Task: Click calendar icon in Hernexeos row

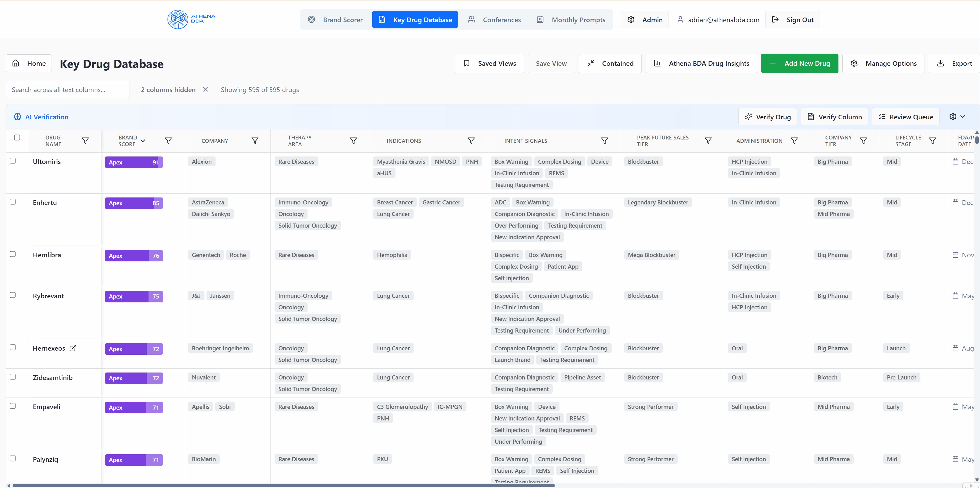Action: [x=955, y=348]
